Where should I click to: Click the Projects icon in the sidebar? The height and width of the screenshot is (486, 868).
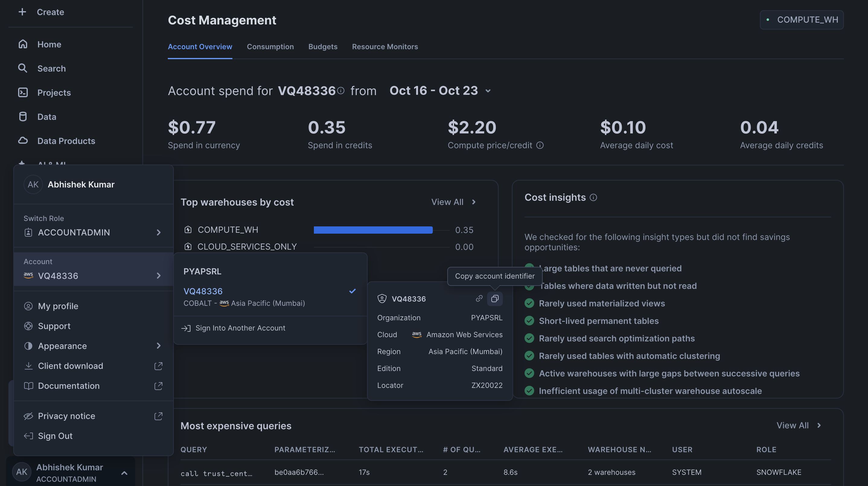(x=23, y=93)
